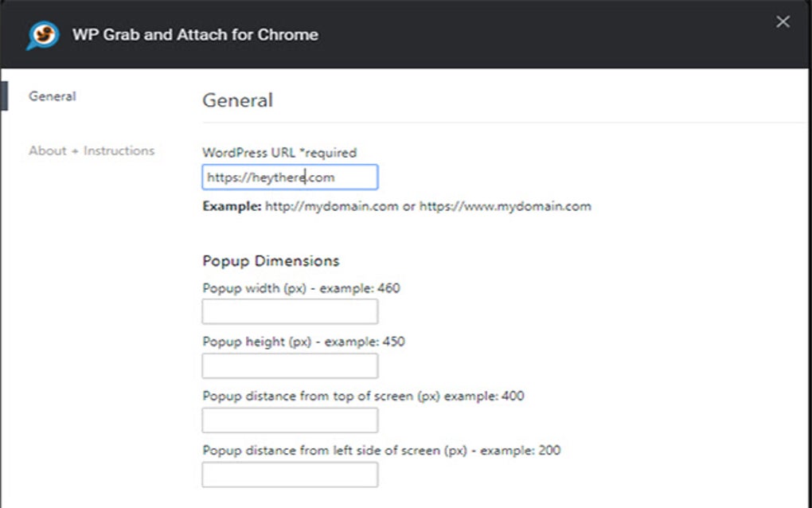
Task: Focus the Popup width input field
Action: coord(290,312)
